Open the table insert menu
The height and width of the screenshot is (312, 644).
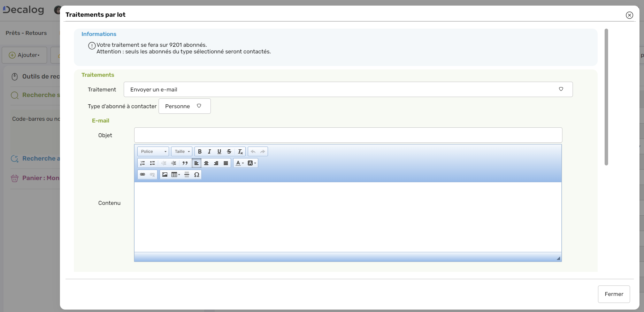[176, 174]
